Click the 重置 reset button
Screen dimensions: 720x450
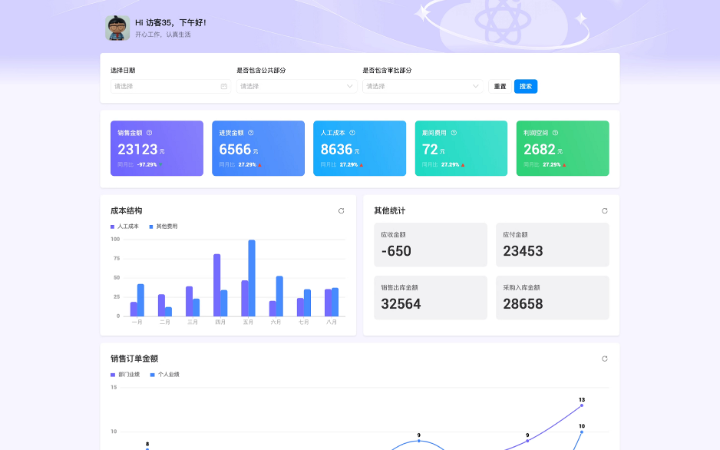500,86
